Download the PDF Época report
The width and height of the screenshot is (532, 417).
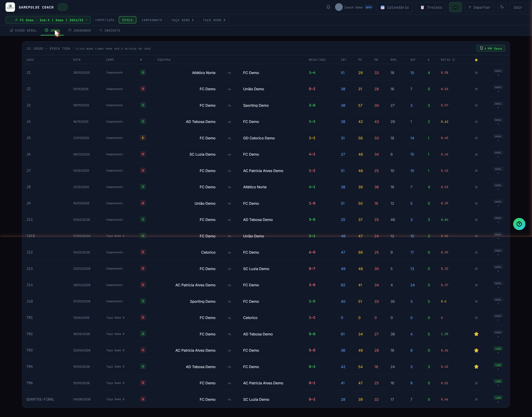coord(491,48)
